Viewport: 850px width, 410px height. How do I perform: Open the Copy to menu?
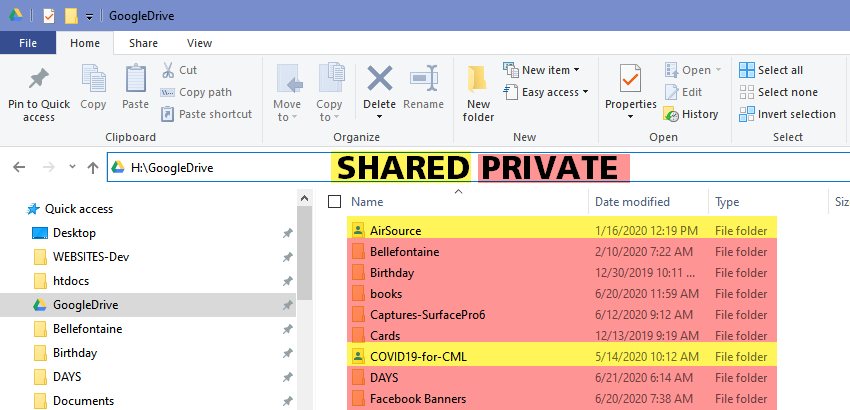[x=329, y=93]
